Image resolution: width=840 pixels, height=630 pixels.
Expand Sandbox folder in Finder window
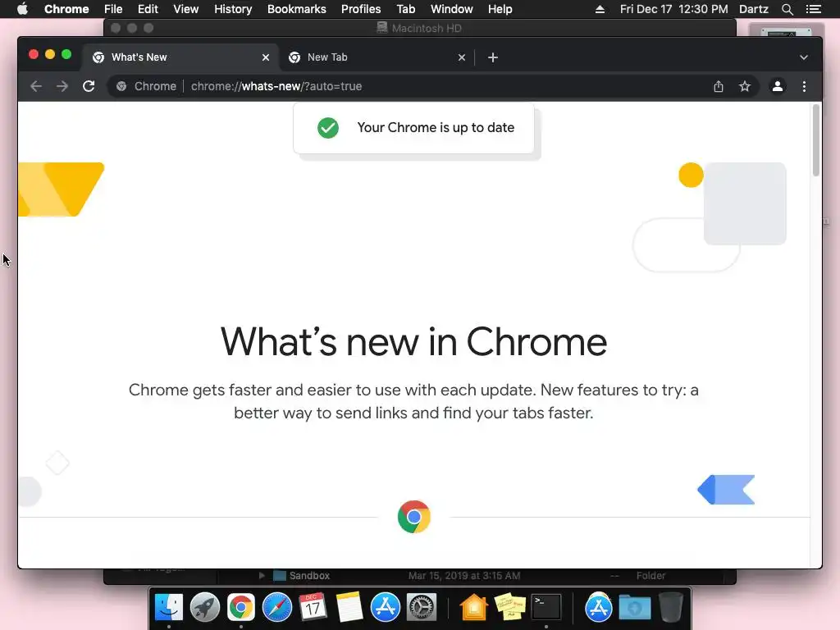point(262,575)
